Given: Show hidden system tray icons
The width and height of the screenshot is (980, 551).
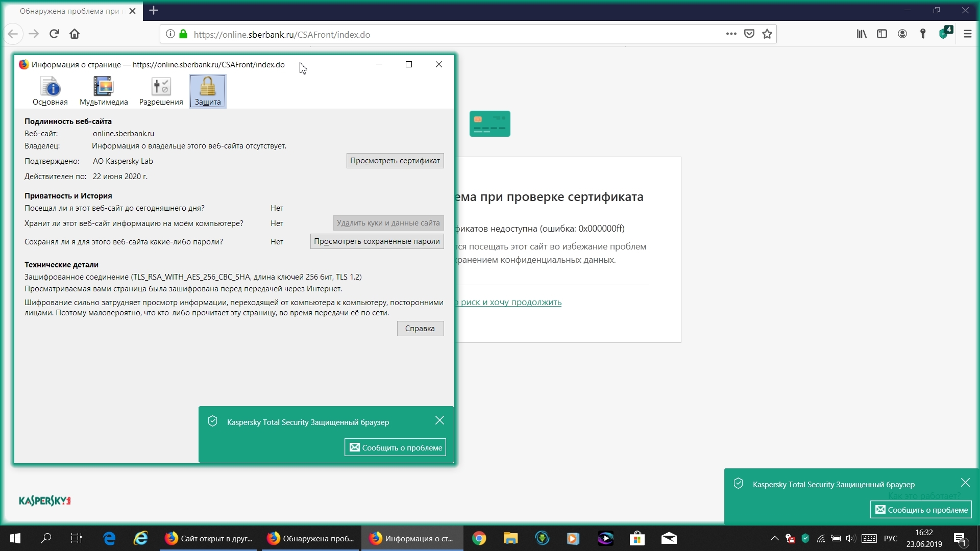Looking at the screenshot, I should coord(774,538).
